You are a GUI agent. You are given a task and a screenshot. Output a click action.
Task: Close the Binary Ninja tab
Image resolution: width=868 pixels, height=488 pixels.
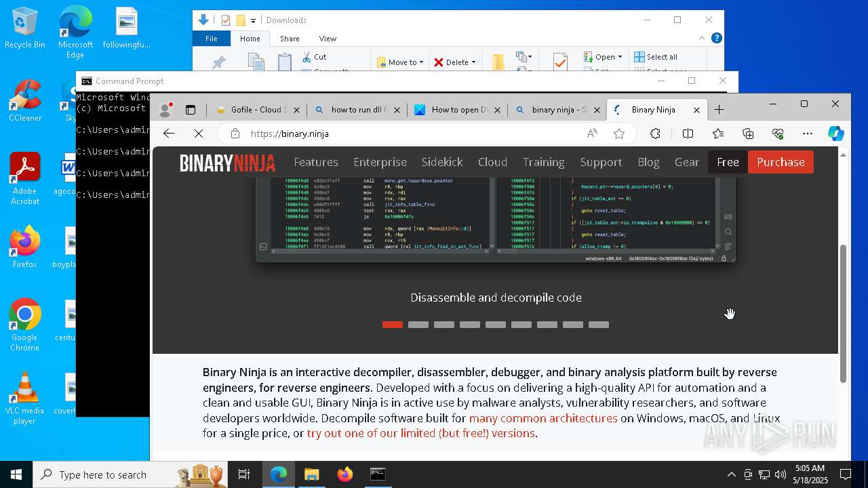696,110
